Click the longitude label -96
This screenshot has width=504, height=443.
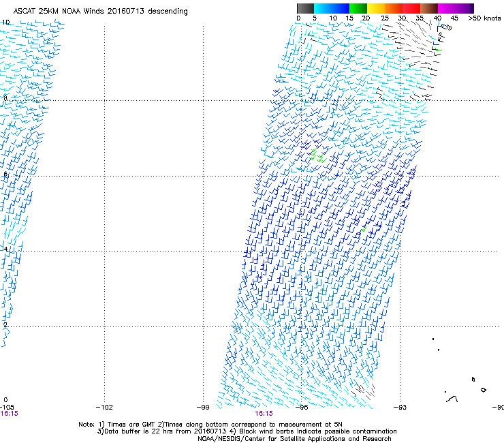pos(302,407)
